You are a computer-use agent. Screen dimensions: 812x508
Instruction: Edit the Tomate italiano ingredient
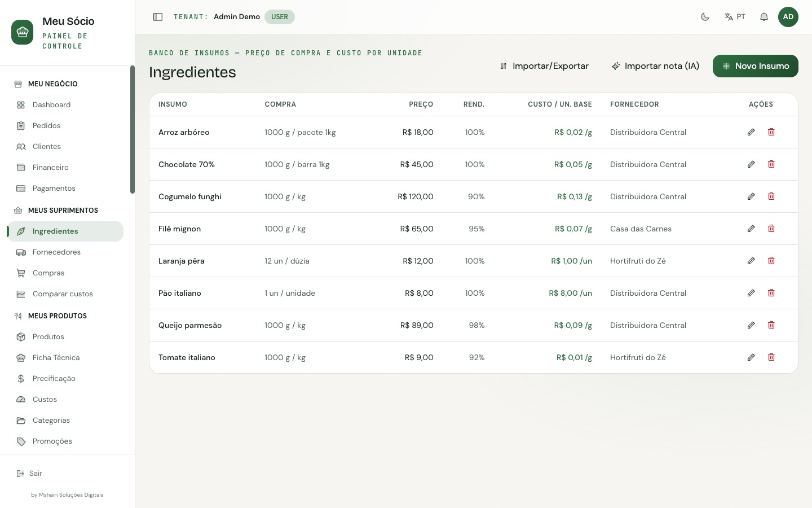(751, 357)
